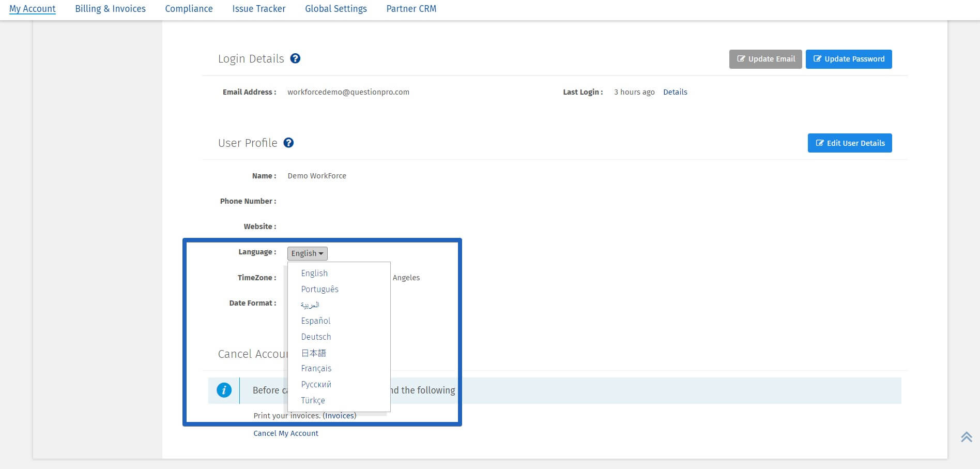Screen dimensions: 980x469
Task: Open the Language dropdown showing English
Action: click(307, 253)
